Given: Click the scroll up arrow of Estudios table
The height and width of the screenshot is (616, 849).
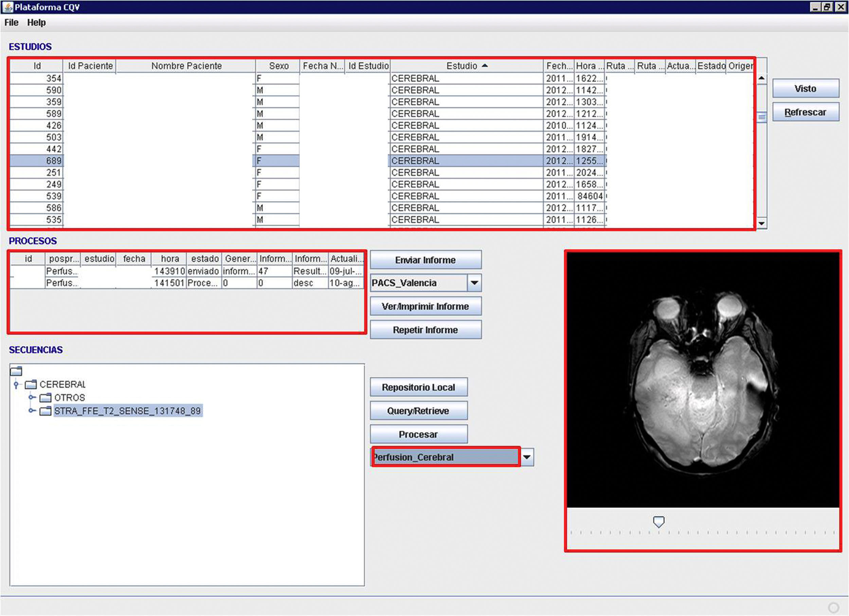Looking at the screenshot, I should 761,78.
